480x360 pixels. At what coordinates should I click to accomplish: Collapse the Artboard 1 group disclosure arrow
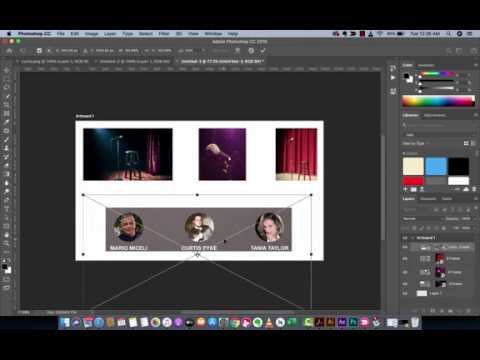pyautogui.click(x=413, y=238)
